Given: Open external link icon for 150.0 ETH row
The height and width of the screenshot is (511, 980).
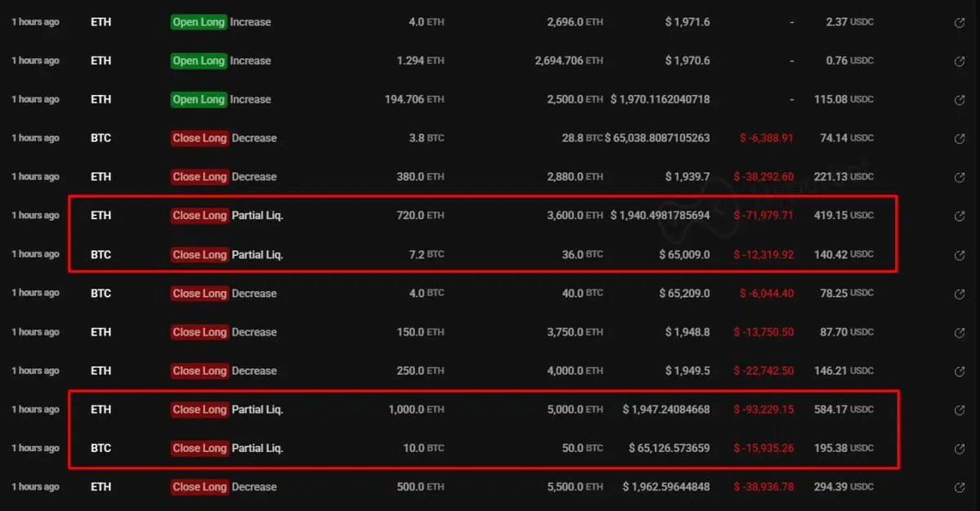Looking at the screenshot, I should [x=960, y=333].
